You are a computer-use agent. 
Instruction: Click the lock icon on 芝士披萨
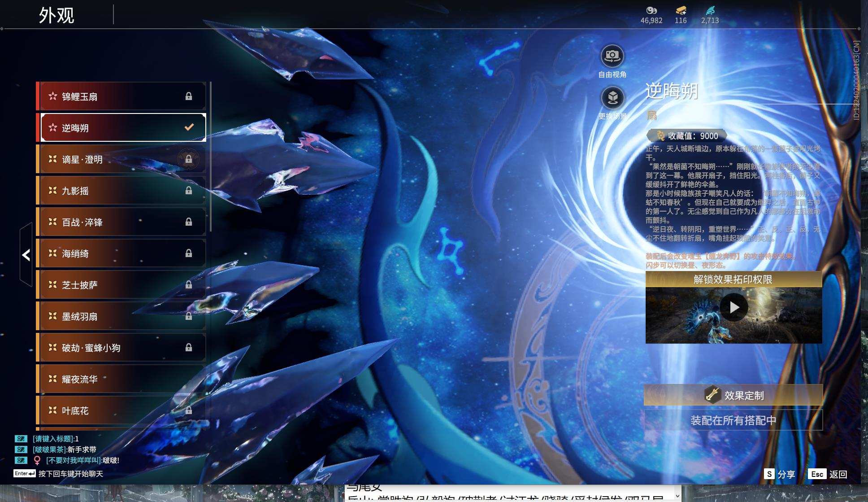[x=189, y=285]
